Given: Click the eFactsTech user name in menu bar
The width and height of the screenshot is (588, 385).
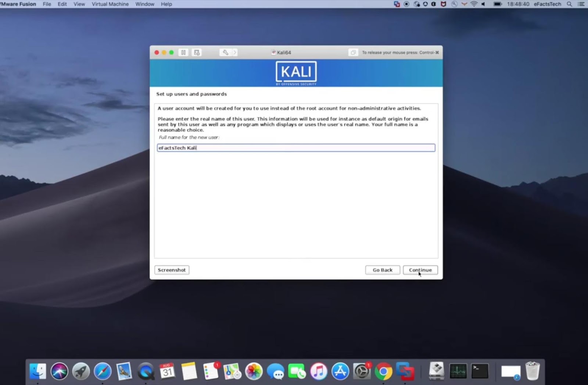Looking at the screenshot, I should 548,4.
